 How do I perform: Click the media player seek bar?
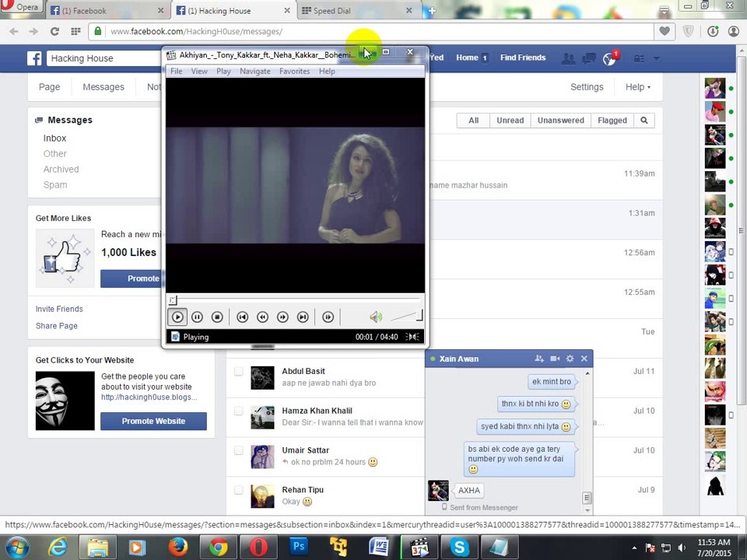pyautogui.click(x=296, y=300)
